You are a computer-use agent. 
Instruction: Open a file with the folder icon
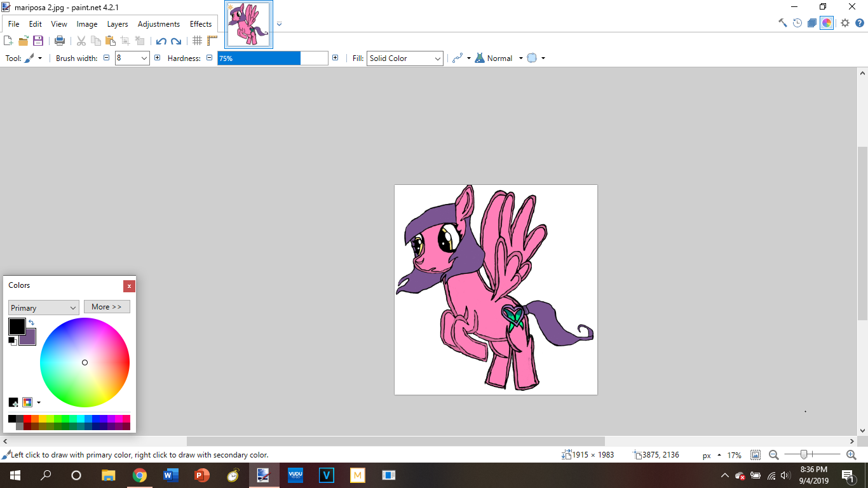pos(24,41)
